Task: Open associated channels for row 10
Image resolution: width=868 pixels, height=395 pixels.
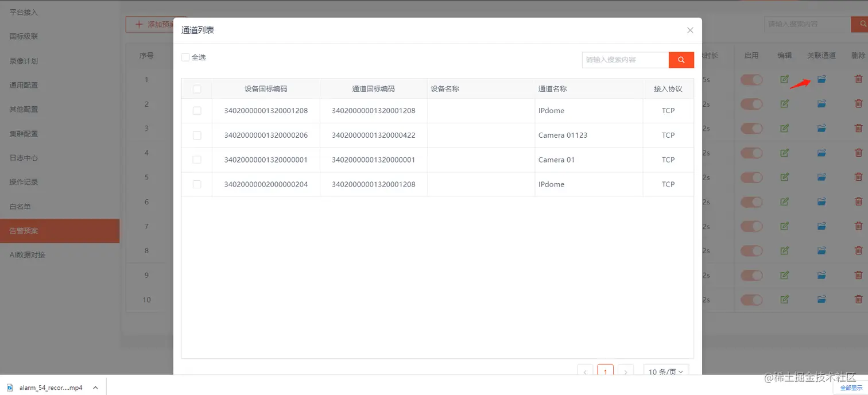Action: (821, 299)
